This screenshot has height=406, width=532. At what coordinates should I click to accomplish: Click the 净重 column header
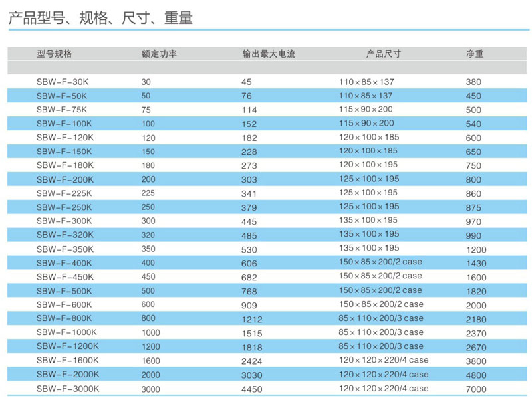click(x=475, y=54)
